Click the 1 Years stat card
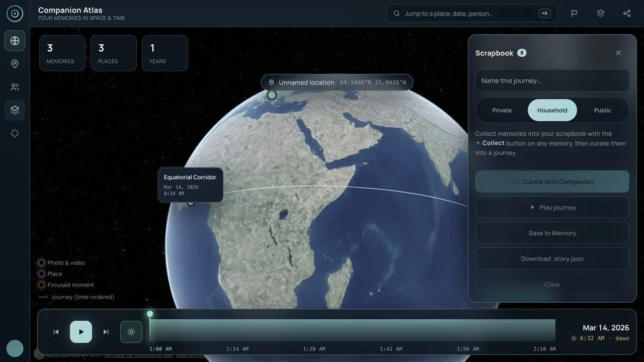Image resolution: width=644 pixels, height=362 pixels. pos(165,53)
